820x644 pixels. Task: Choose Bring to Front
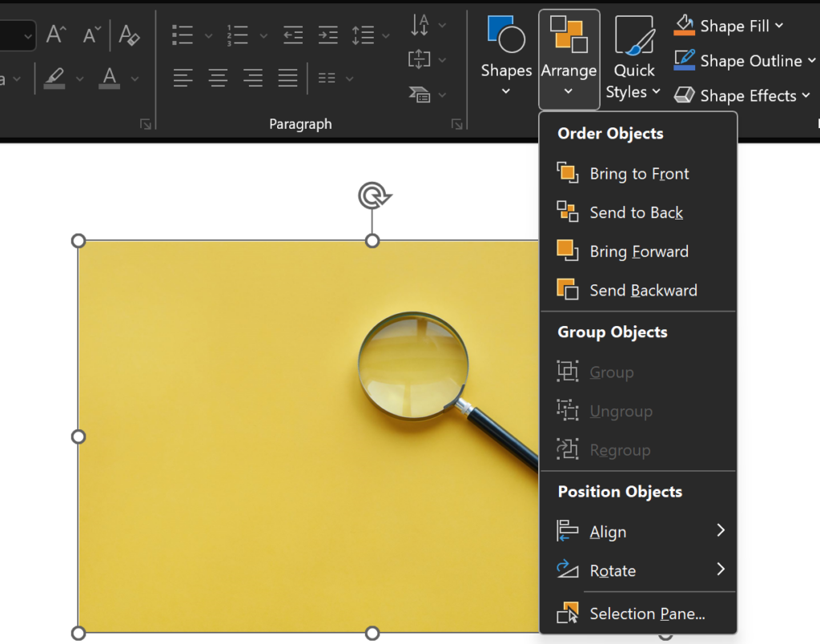639,173
